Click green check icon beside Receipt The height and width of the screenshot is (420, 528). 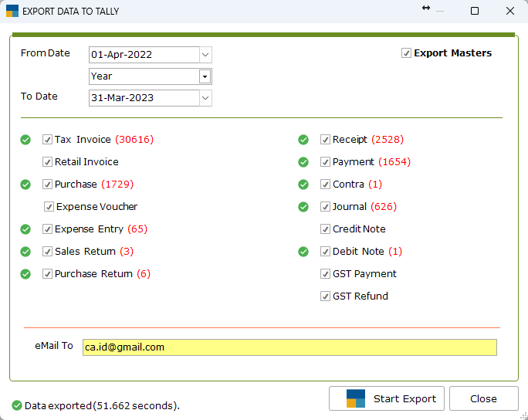tap(303, 140)
